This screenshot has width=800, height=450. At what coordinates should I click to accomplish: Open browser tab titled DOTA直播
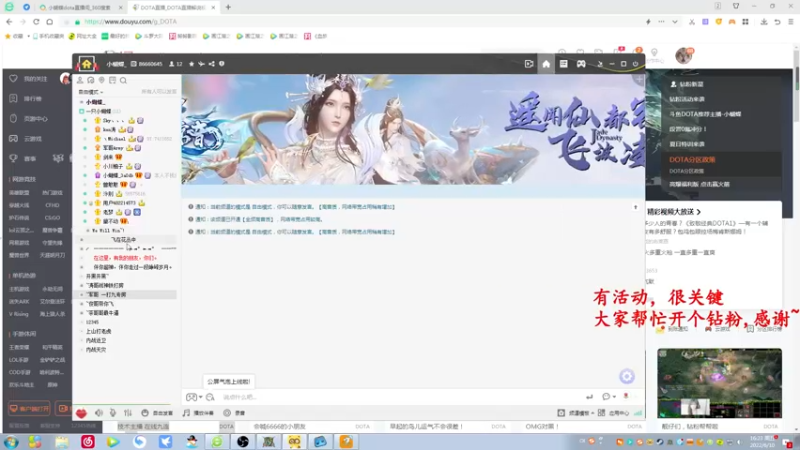(x=172, y=8)
